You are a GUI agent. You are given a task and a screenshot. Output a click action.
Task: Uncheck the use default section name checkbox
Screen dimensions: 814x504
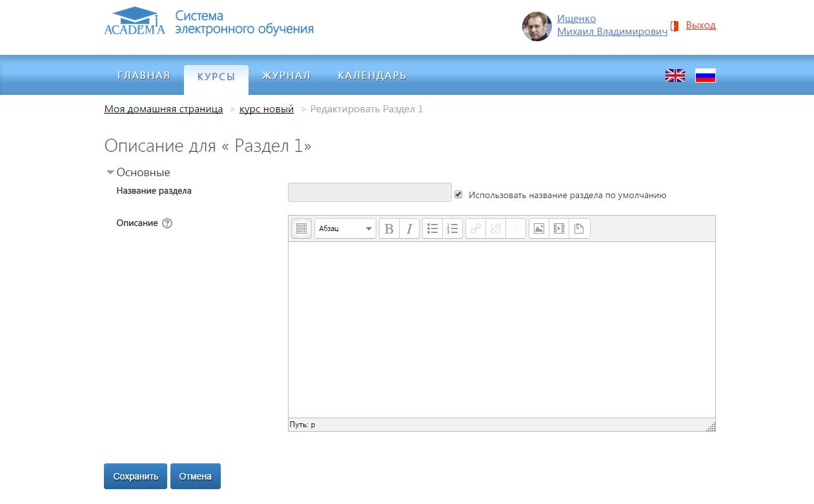click(458, 194)
